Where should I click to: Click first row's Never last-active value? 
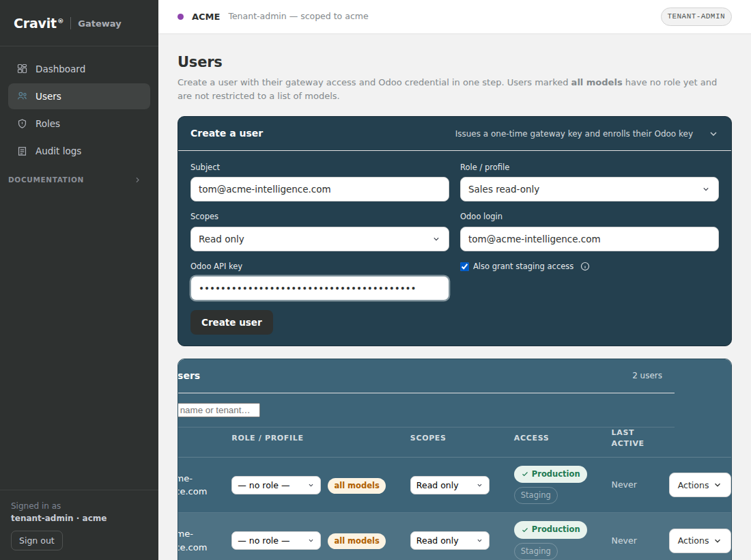point(624,485)
